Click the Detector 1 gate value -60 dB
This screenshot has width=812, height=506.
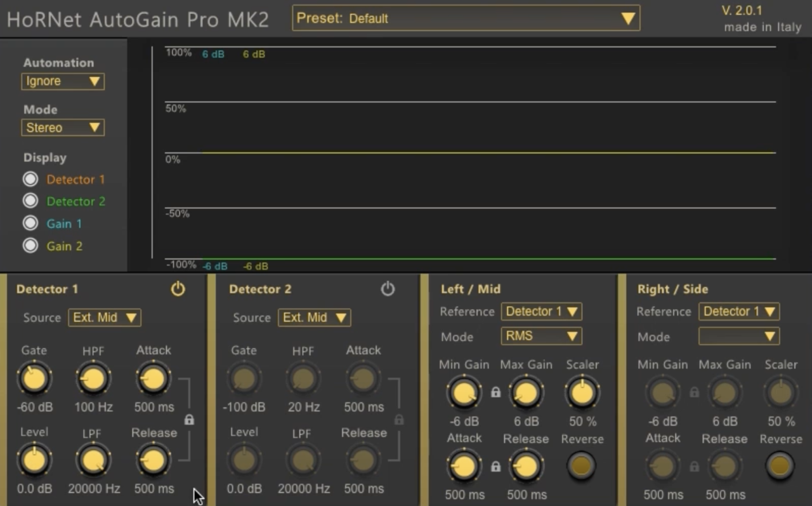[x=34, y=407]
